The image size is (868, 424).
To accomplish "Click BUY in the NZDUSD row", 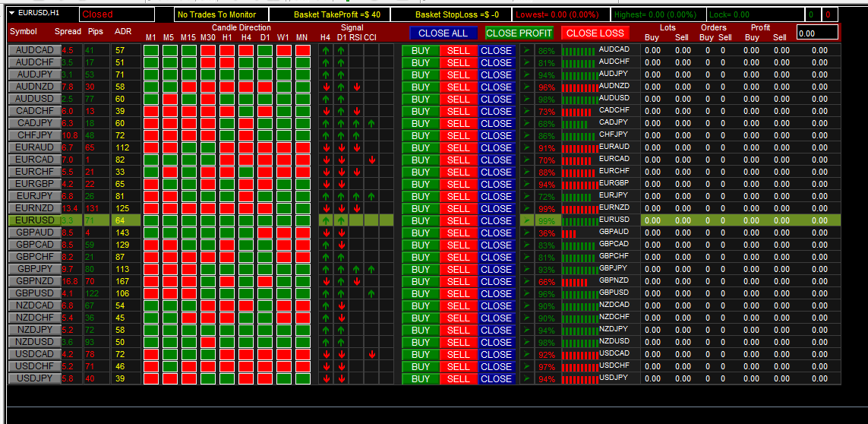I will (x=421, y=343).
